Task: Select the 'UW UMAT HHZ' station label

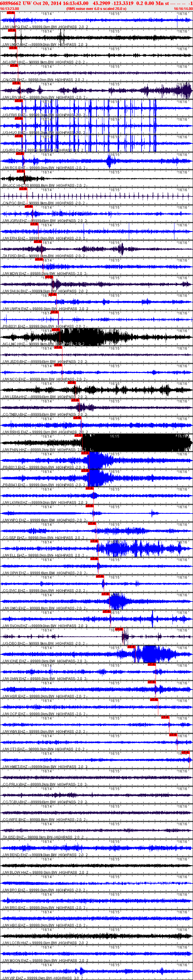Action: point(15,45)
